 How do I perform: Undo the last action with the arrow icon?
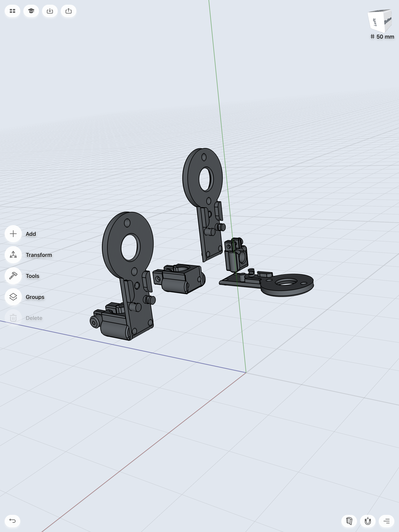(12, 521)
